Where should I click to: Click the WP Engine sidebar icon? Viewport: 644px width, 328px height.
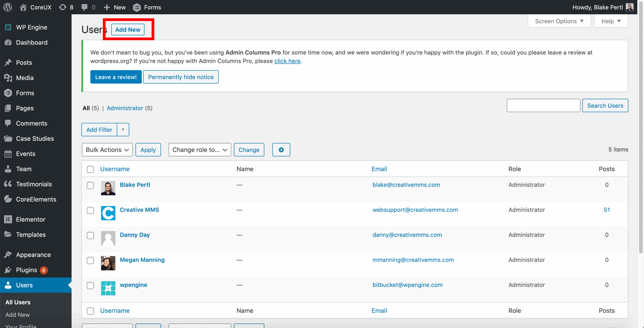8,27
